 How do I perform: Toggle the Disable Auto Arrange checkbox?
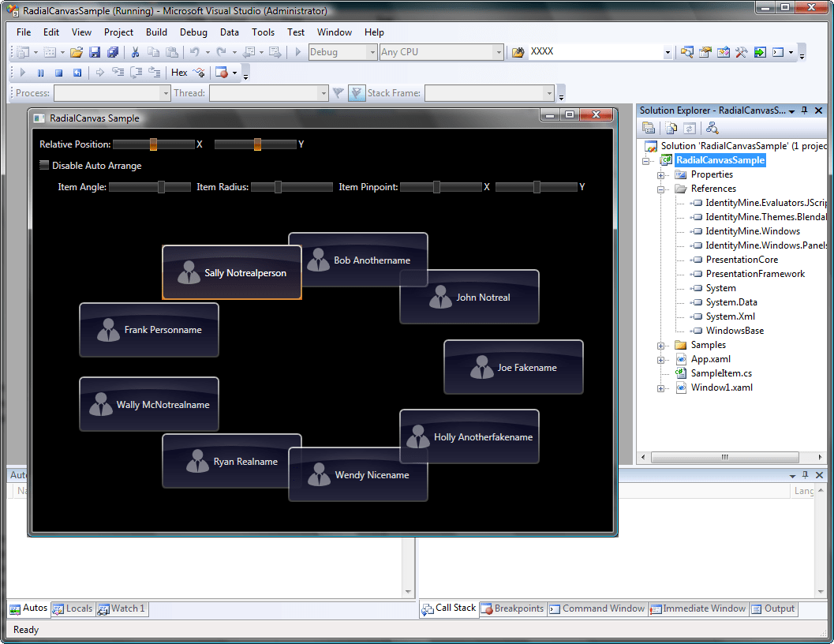click(44, 166)
